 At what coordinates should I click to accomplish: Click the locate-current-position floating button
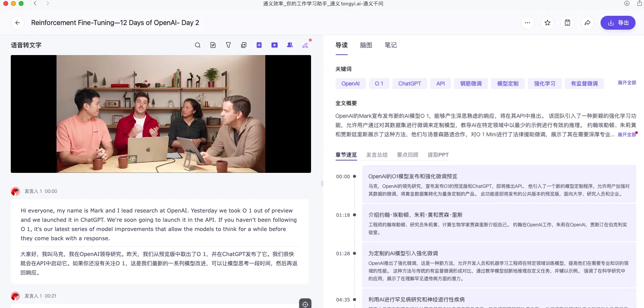[305, 304]
